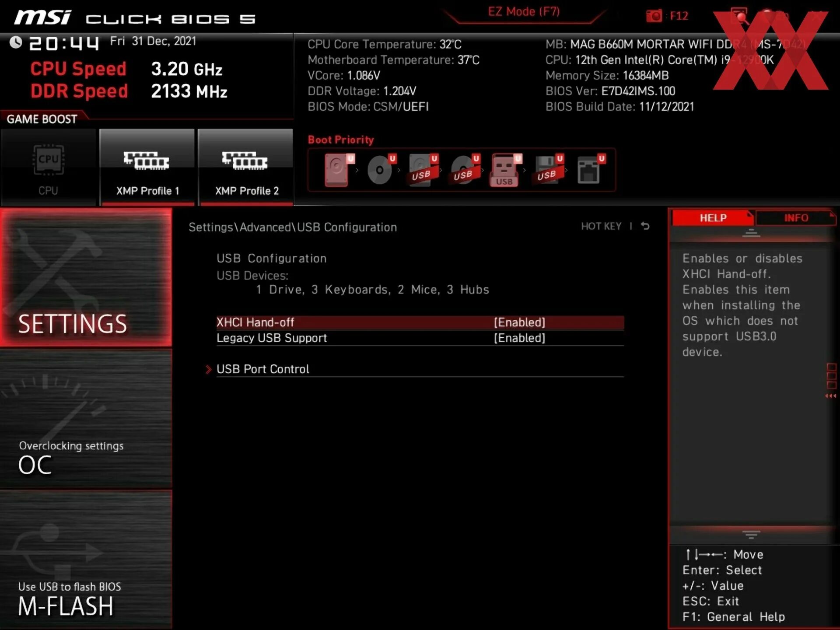Viewport: 840px width, 630px height.
Task: Click the GAME BOOST label
Action: tap(42, 119)
